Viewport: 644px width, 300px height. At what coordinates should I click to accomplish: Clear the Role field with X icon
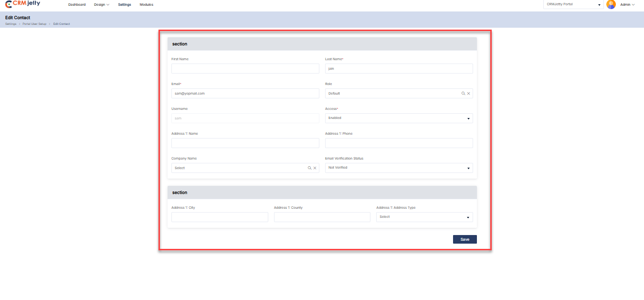coord(469,94)
